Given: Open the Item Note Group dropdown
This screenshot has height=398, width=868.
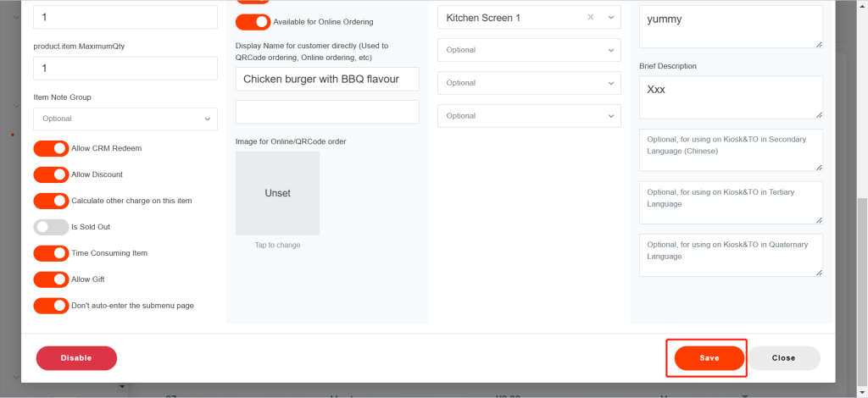Looking at the screenshot, I should click(x=125, y=119).
